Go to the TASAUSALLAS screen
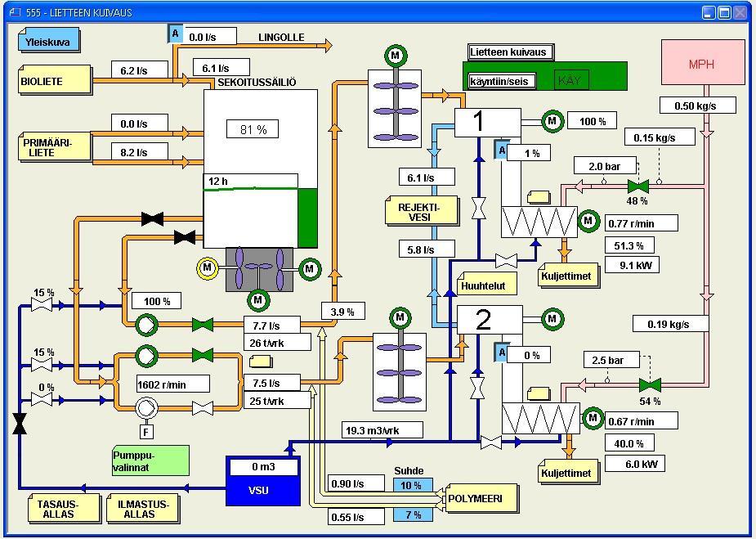The image size is (756, 539). coord(64,509)
